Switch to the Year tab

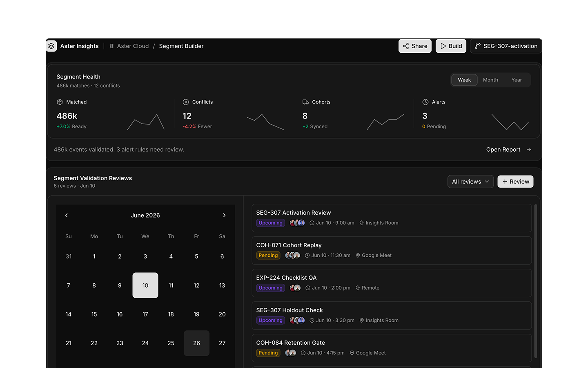tap(517, 80)
